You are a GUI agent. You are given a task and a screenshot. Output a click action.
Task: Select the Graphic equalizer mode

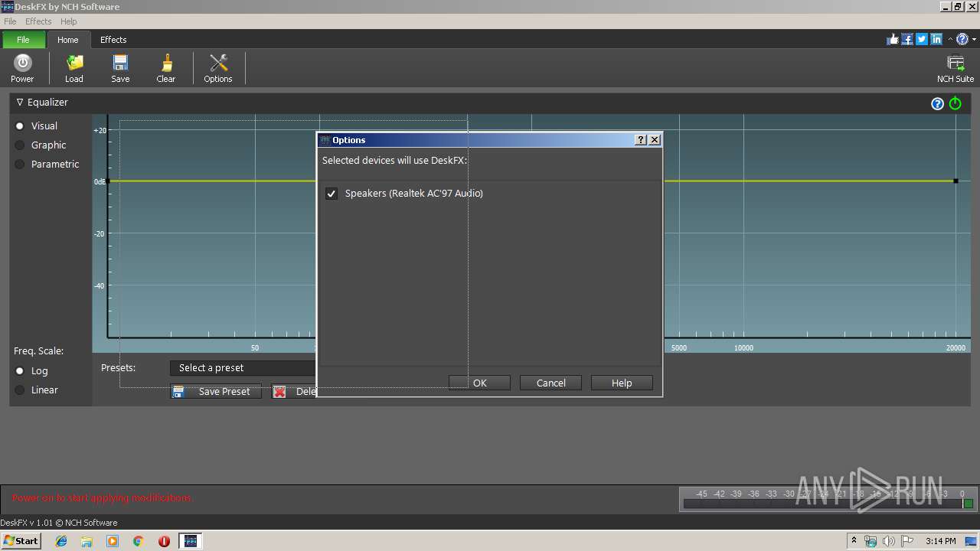coord(20,145)
